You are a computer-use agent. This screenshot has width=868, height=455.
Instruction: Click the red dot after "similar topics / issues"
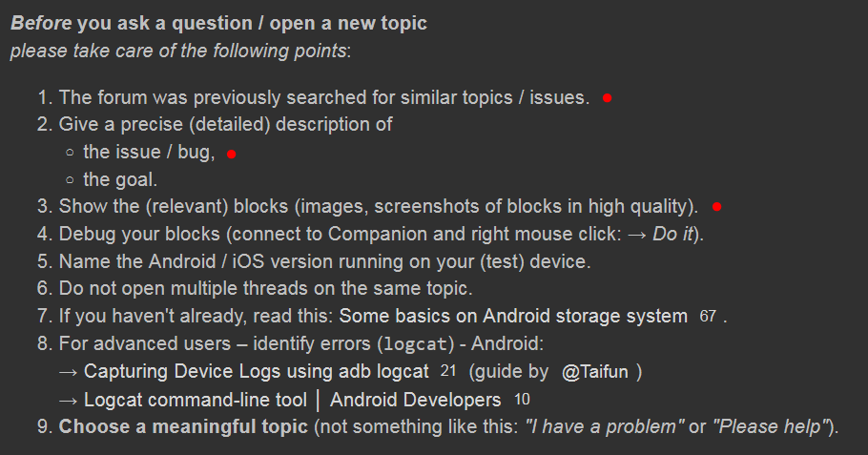(x=607, y=98)
